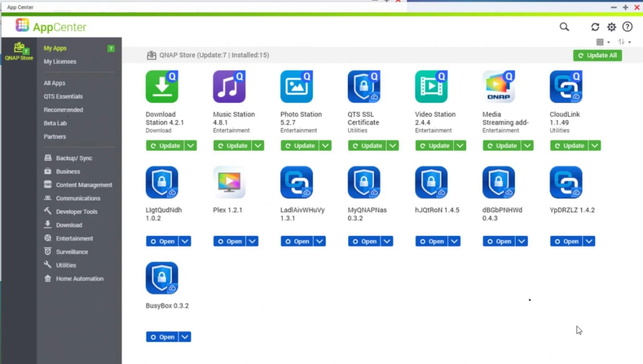The height and width of the screenshot is (364, 643).
Task: Expand MyQNAPNas open options arrow
Action: coord(387,241)
